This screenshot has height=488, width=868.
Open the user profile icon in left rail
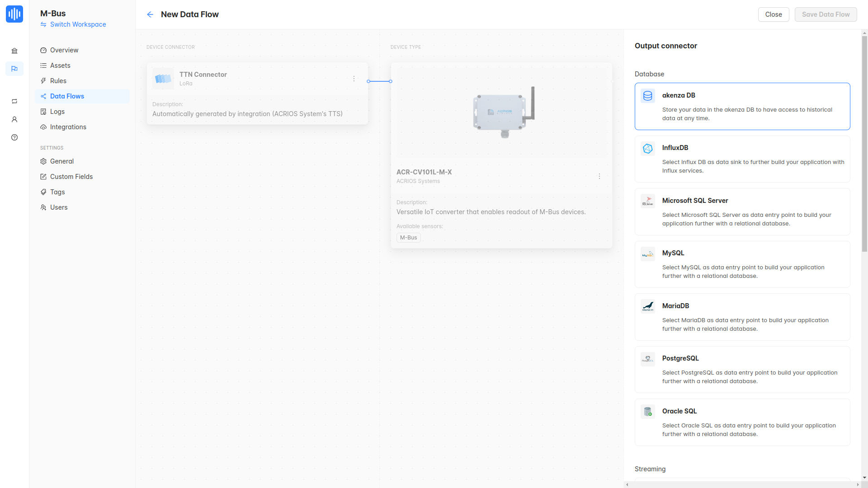point(14,119)
